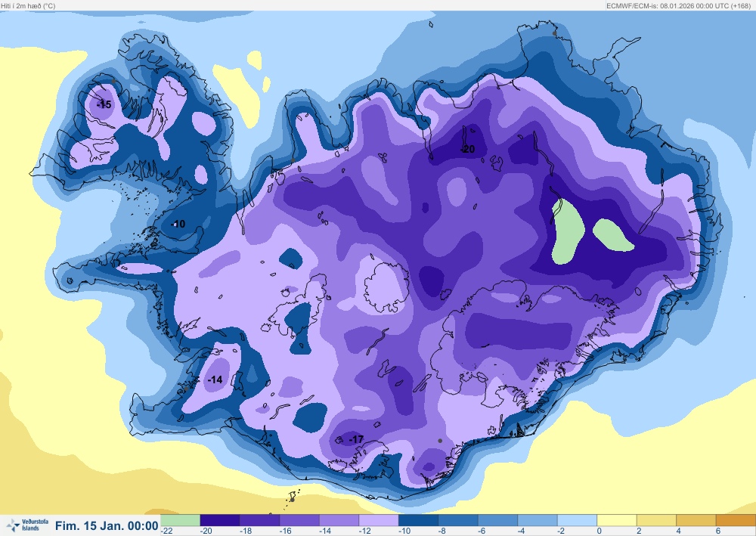Select the legend swatch starting at 4
This screenshot has height=536, width=756.
[696, 520]
